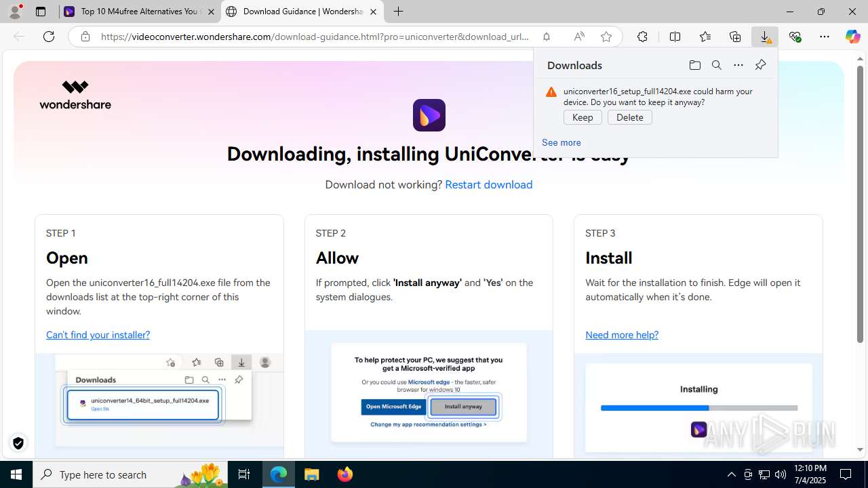Image resolution: width=868 pixels, height=488 pixels.
Task: Open Need more help link
Action: click(x=622, y=335)
